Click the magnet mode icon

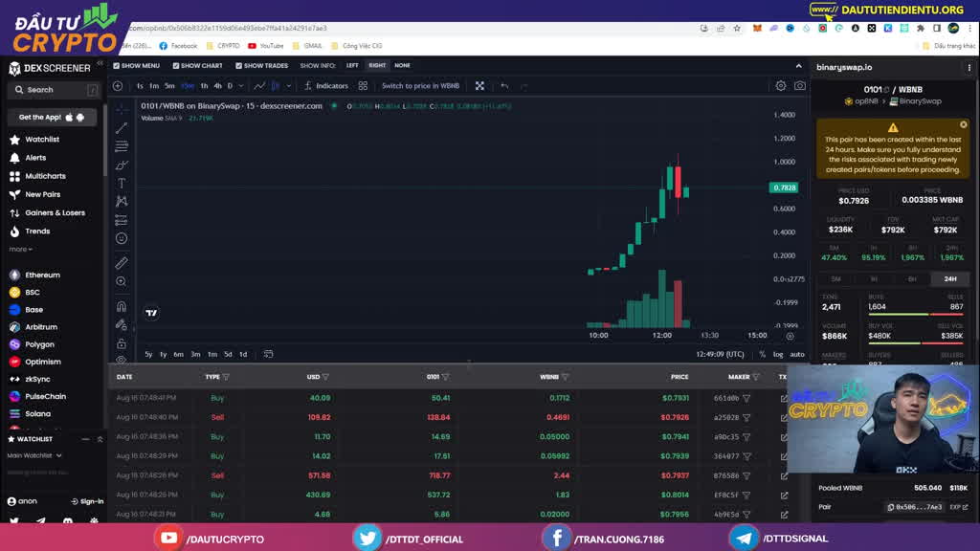click(x=122, y=307)
